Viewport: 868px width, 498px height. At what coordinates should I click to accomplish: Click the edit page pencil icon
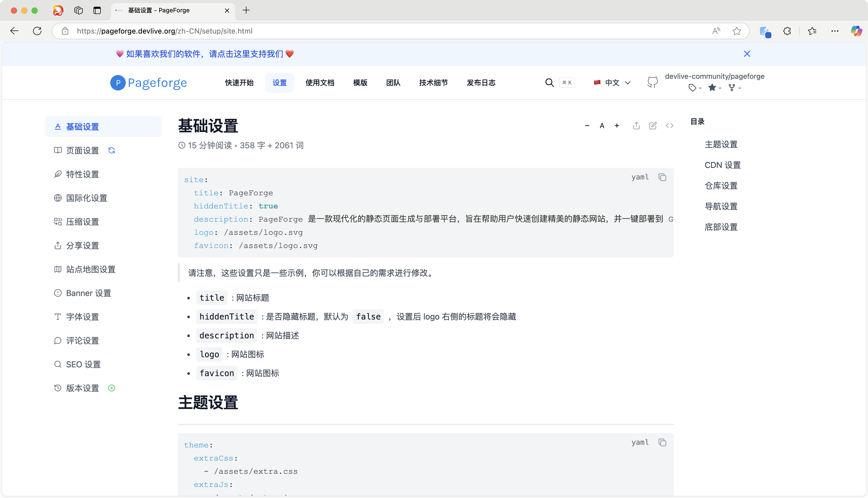653,126
